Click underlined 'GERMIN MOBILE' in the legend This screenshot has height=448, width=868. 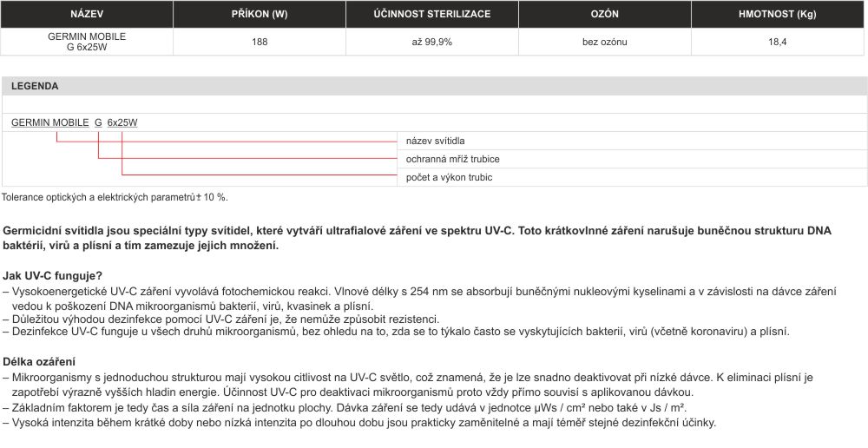click(x=49, y=123)
